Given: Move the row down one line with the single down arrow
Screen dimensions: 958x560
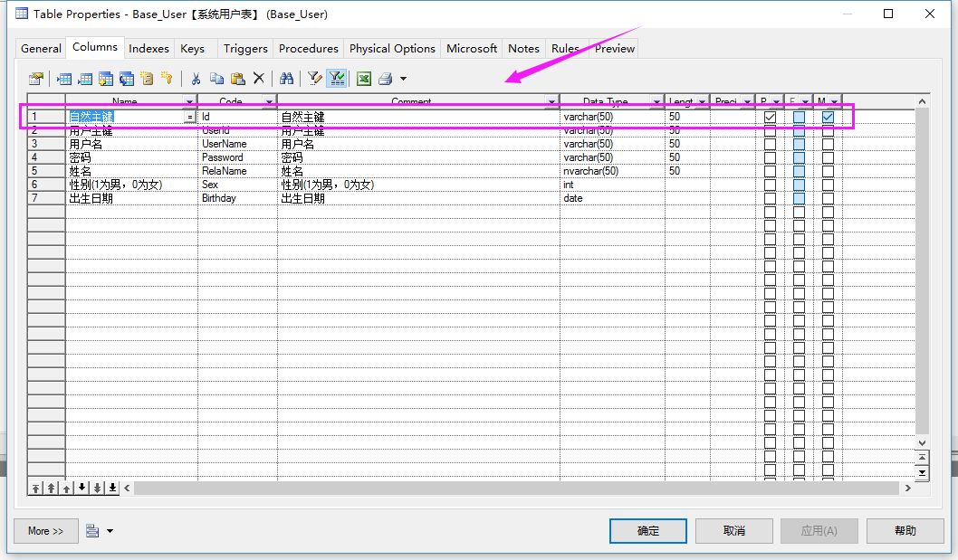Looking at the screenshot, I should [81, 488].
